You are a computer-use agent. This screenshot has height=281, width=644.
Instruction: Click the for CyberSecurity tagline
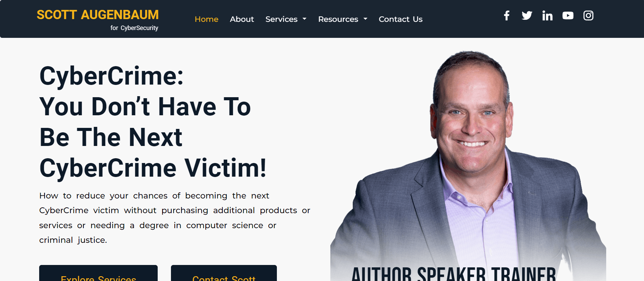[x=134, y=28]
